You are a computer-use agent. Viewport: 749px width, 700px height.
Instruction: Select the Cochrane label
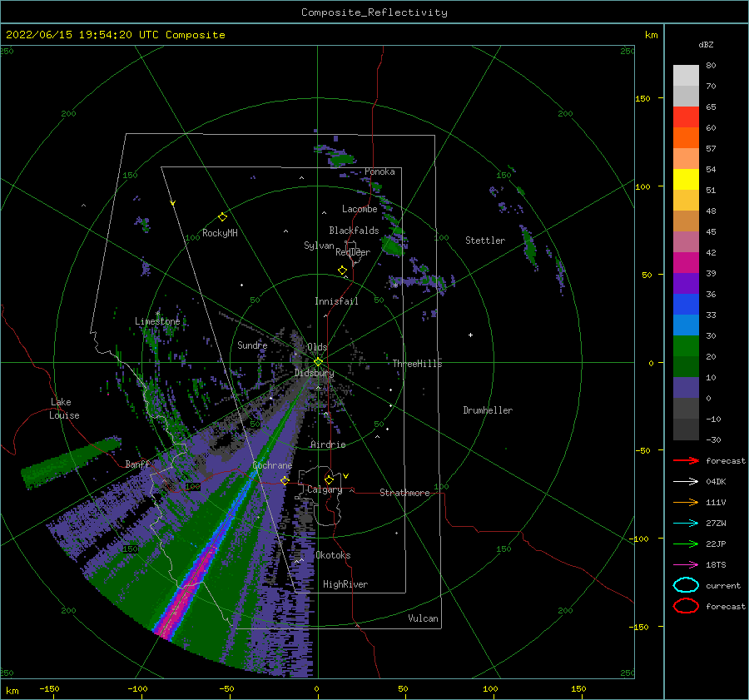pos(272,465)
